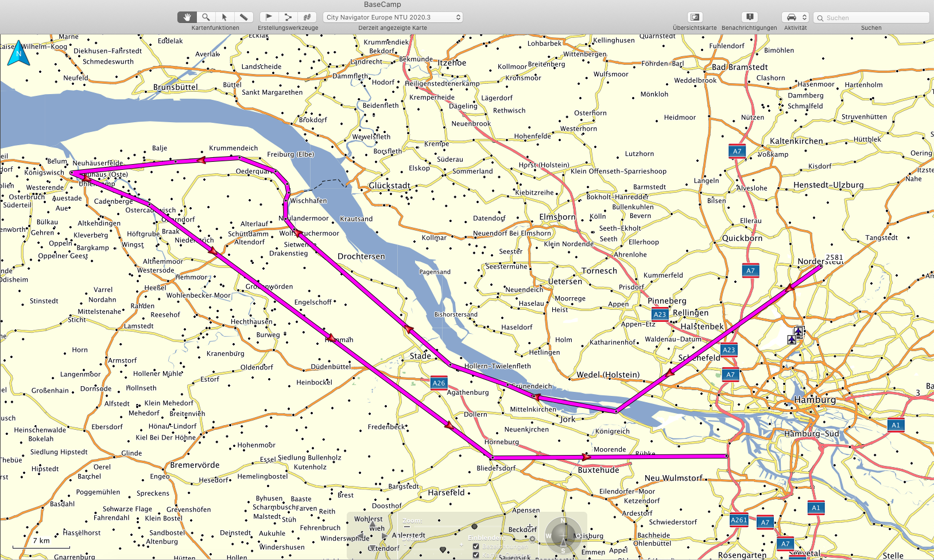Click the Details slider knob
The width and height of the screenshot is (934, 560).
[x=443, y=550]
